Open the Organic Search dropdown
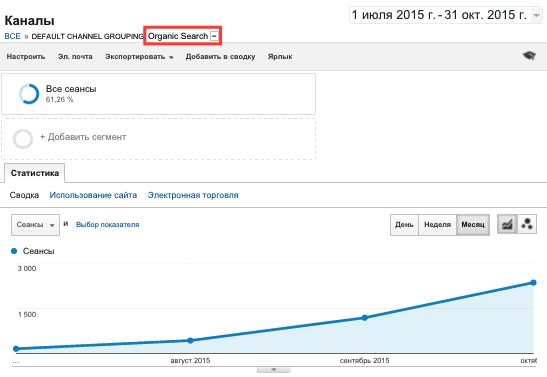Viewport: 547px width, 377px height. point(215,36)
